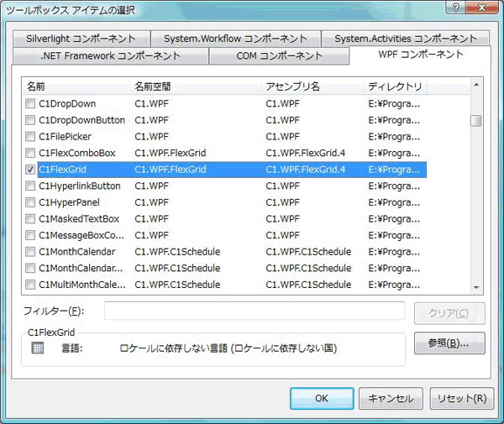This screenshot has width=504, height=424.
Task: Select the C1FlexComboBox row name
Action: (77, 153)
